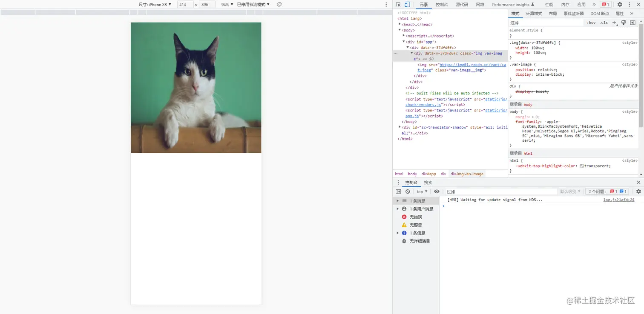644x314 pixels.
Task: Open the issues counter showing 1 error
Action: click(605, 4)
